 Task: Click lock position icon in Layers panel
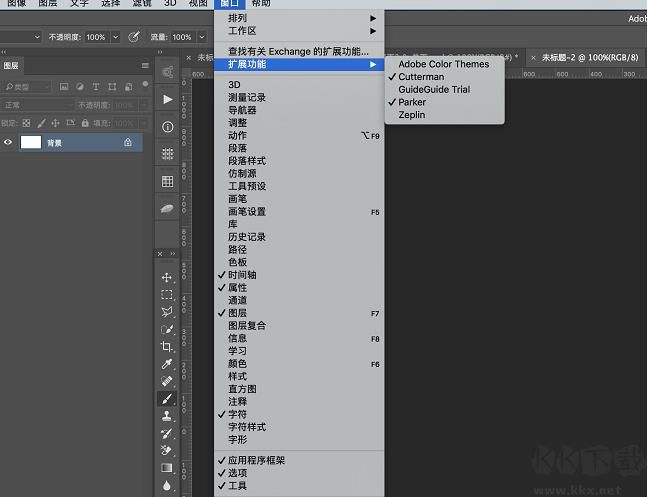tap(55, 123)
